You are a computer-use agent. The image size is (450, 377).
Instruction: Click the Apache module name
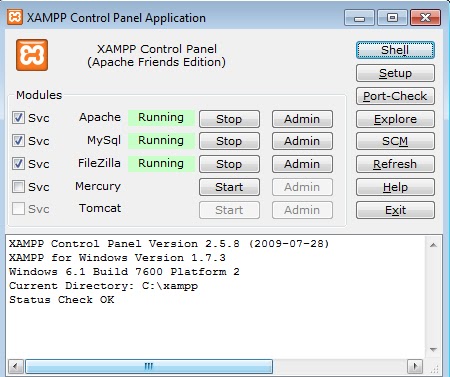click(100, 117)
